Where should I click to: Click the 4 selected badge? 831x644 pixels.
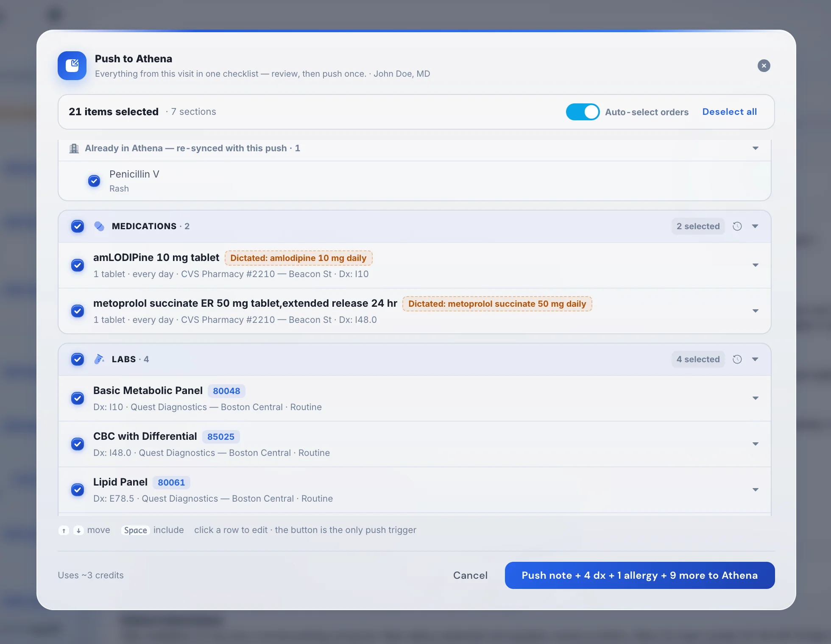tap(698, 359)
